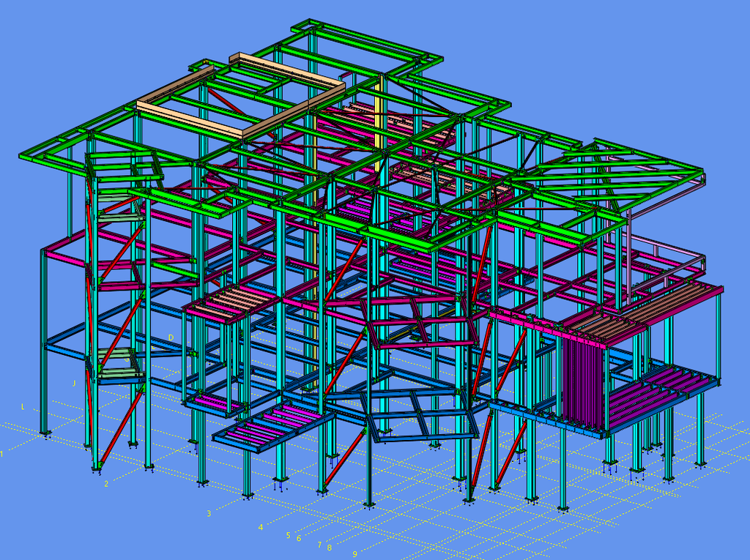Pick grid label 5

(289, 536)
